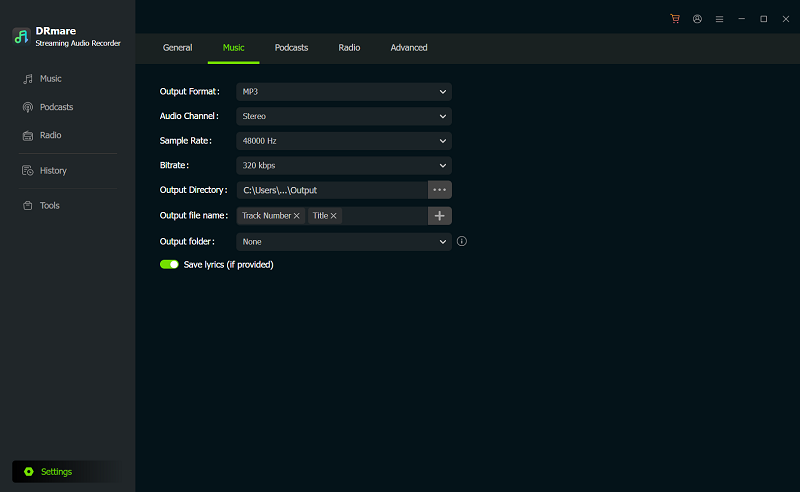Minimize the DRmare window
The height and width of the screenshot is (492, 800).
click(x=741, y=19)
